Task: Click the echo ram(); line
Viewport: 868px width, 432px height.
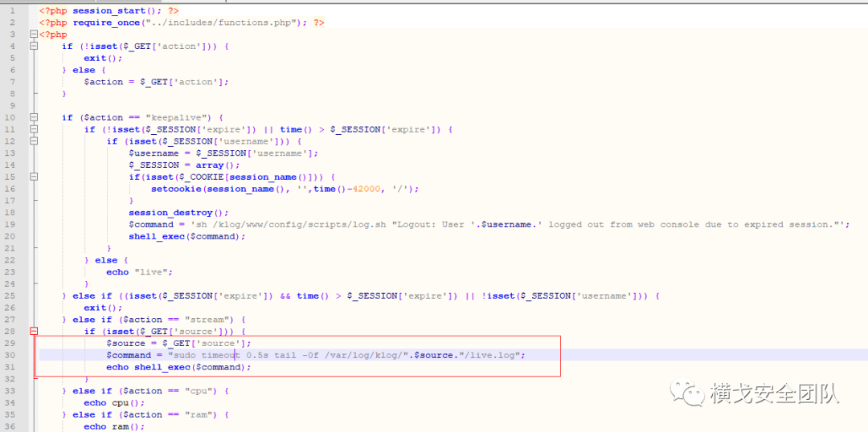Action: [x=115, y=426]
